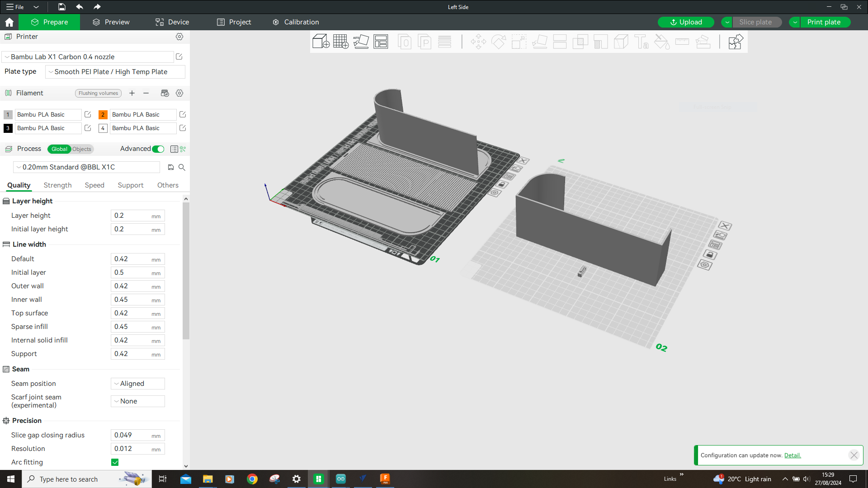Viewport: 868px width, 488px height.
Task: Click the Measure ruler icon
Action: [682, 42]
